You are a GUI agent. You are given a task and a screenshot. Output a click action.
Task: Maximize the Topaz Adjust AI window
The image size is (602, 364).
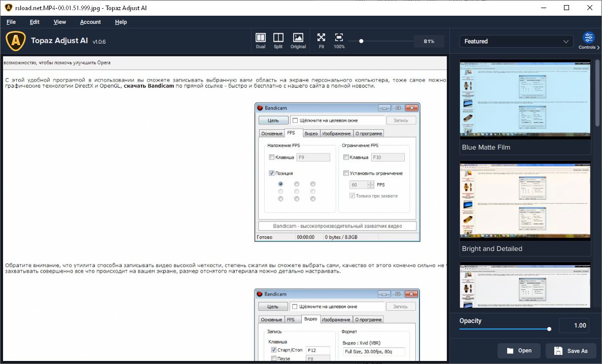click(x=566, y=8)
